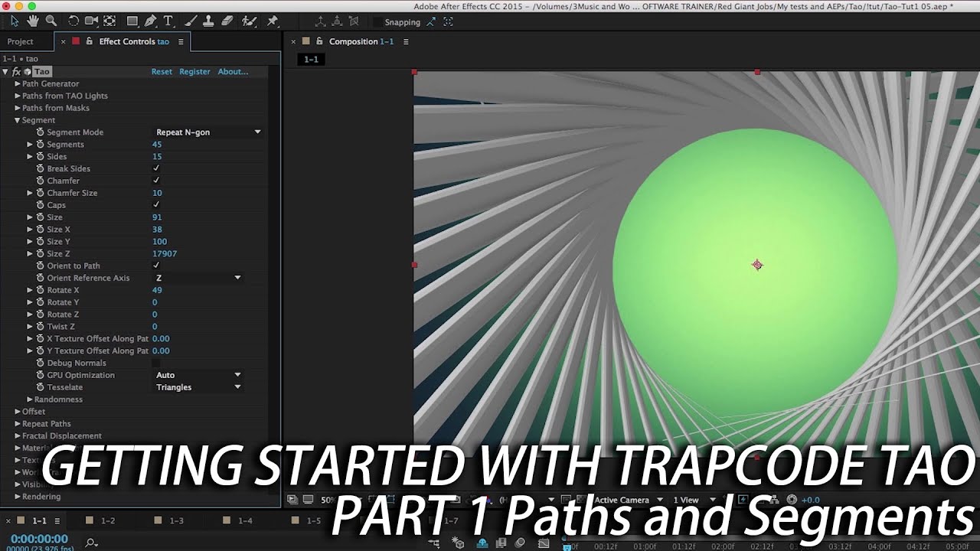Open the GPU Optimization dropdown
Viewport: 980px width, 551px height.
click(x=198, y=375)
